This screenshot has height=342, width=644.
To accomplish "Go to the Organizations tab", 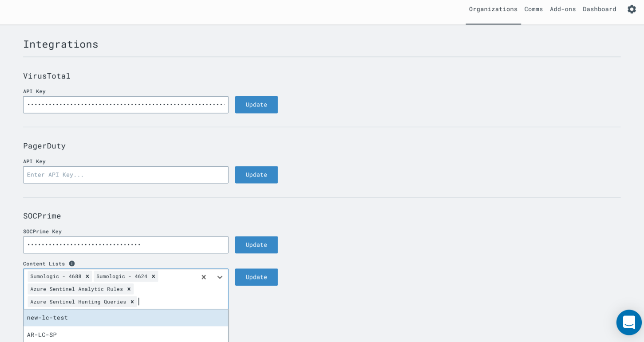I will click(493, 9).
